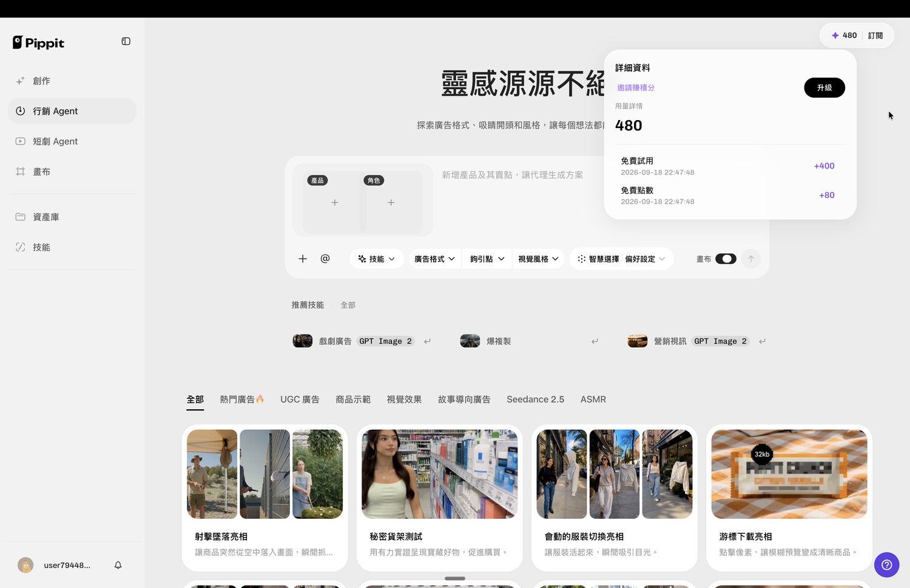Open the 智慧選擇 偏好設定 dropdown
This screenshot has height=588, width=910.
(622, 259)
